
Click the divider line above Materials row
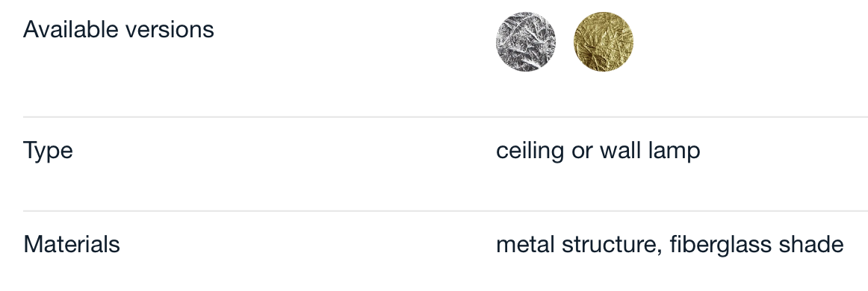point(446,210)
